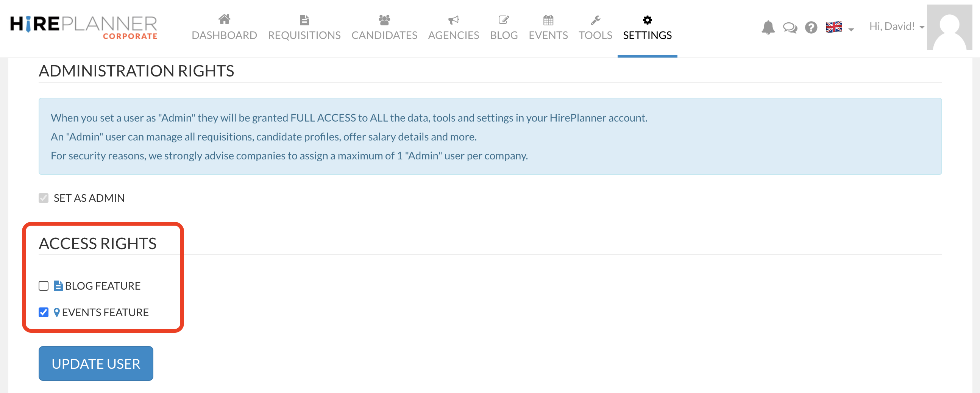This screenshot has width=980, height=393.
Task: Toggle the Set as Admin checkbox
Action: click(x=43, y=198)
